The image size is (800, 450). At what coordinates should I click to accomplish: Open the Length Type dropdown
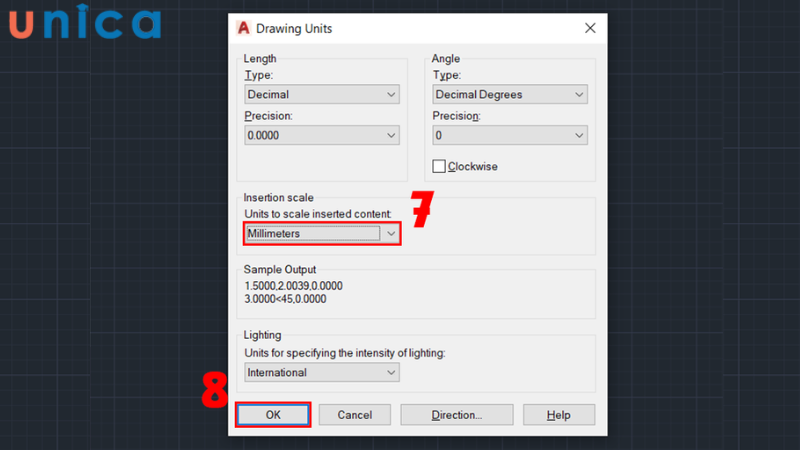pyautogui.click(x=322, y=94)
